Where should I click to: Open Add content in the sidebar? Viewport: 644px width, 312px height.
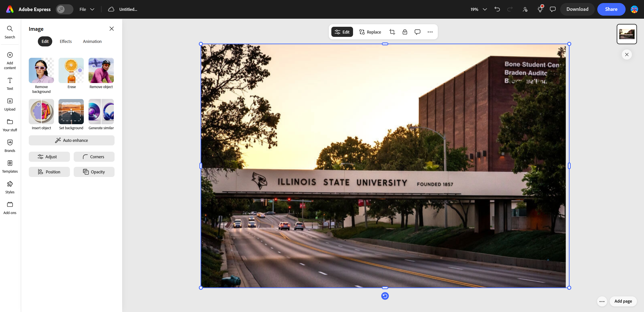[x=10, y=61]
